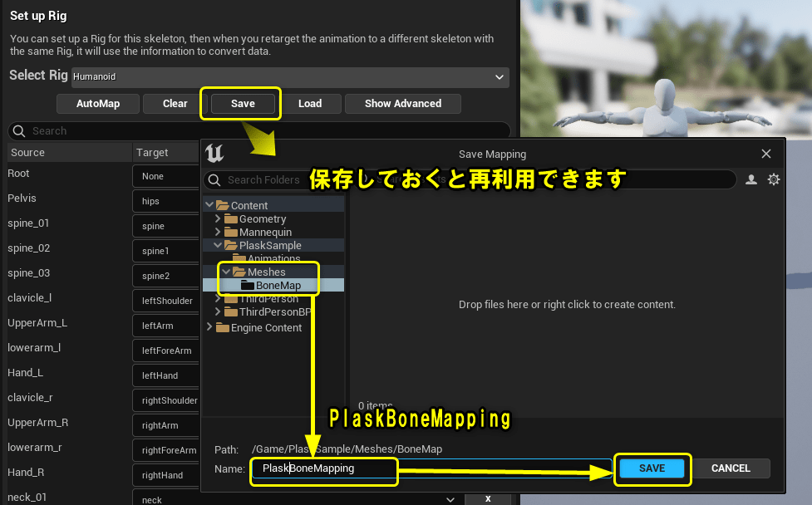Select the Meshes folder
This screenshot has height=505, width=812.
266,272
